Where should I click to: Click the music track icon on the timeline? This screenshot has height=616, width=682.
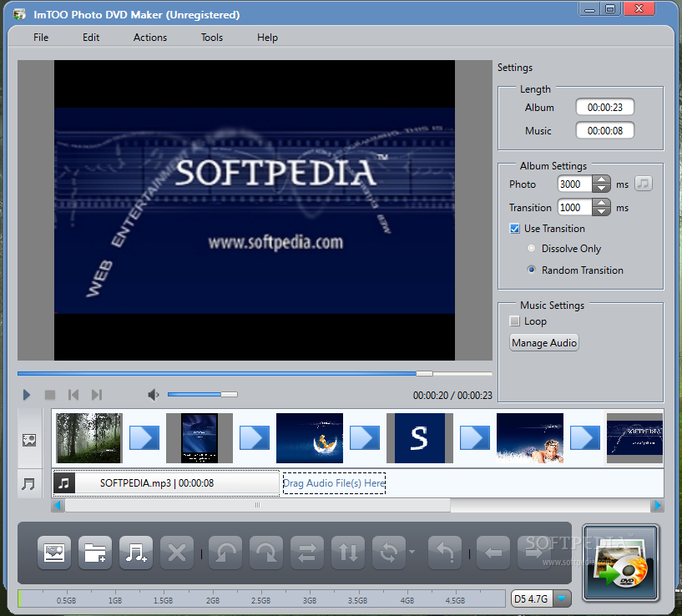[28, 483]
